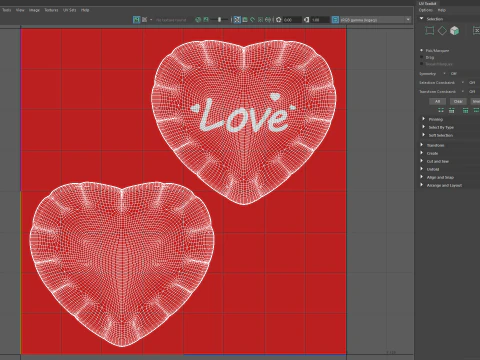Open the small arrow beside edit texture icon
Image resolution: width=480 pixels, height=360 pixels.
(x=151, y=20)
